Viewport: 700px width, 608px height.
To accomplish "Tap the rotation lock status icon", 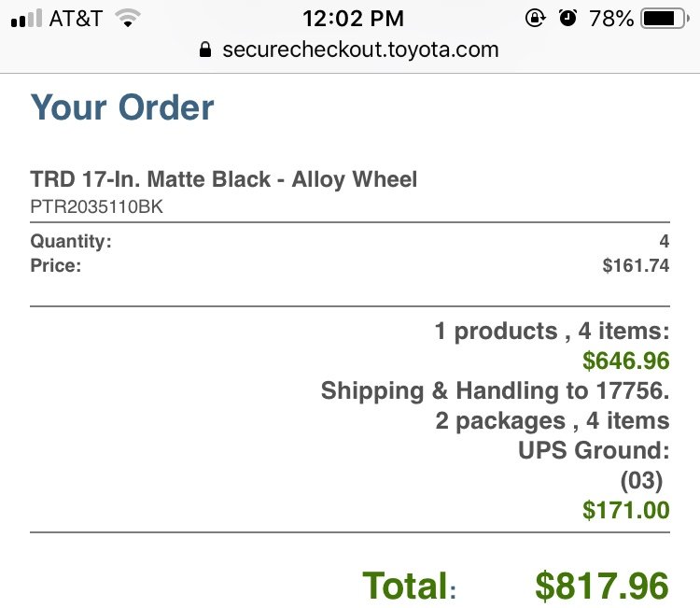I will (x=536, y=19).
